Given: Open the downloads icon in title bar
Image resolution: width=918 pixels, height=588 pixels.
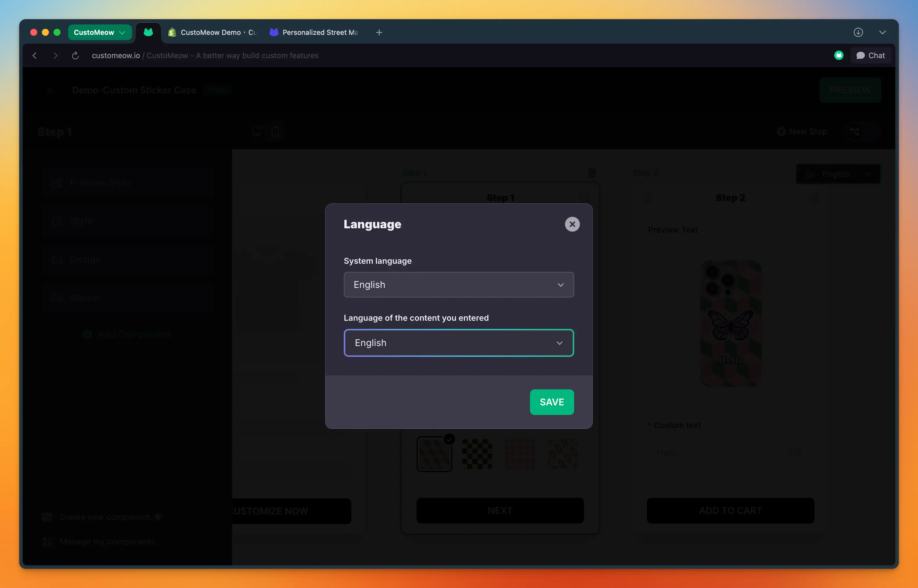Looking at the screenshot, I should coord(858,33).
